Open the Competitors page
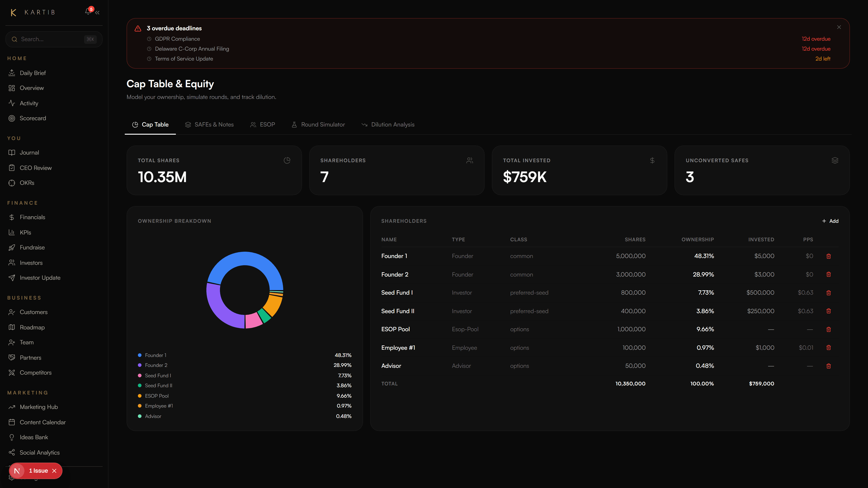Viewport: 868px width, 488px height. point(35,373)
